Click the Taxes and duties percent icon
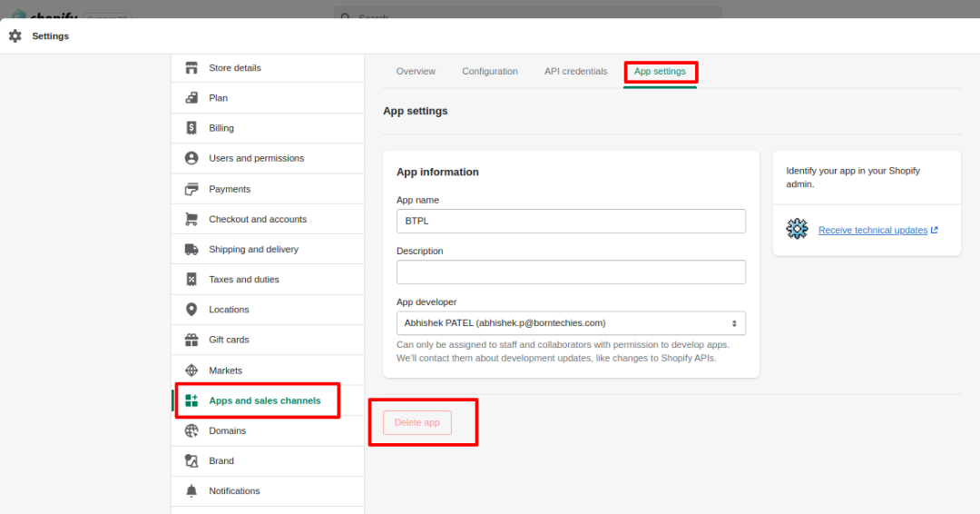Viewport: 980px width, 514px height. click(191, 279)
